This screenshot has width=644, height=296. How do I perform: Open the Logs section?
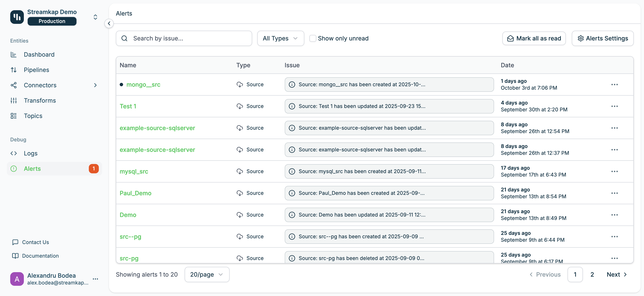pos(30,153)
